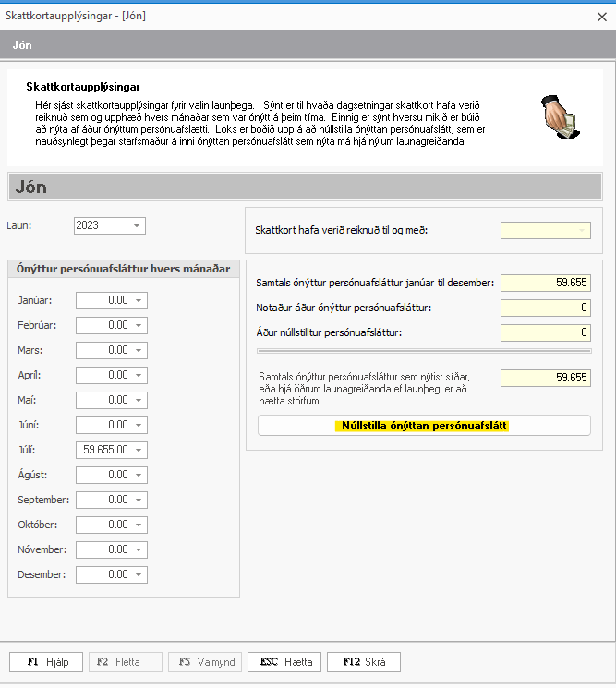Select the 'Áður núllstilltur persónuafsláttur' value field

point(545,332)
